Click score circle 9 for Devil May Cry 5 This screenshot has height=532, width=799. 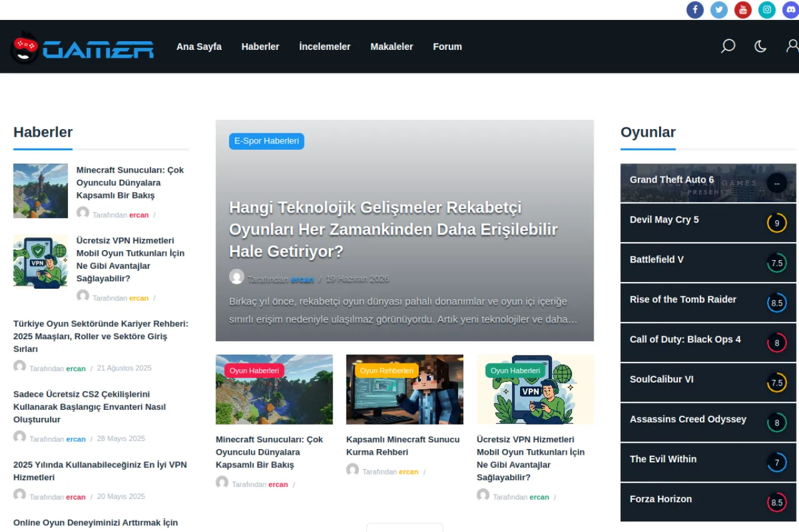point(777,223)
